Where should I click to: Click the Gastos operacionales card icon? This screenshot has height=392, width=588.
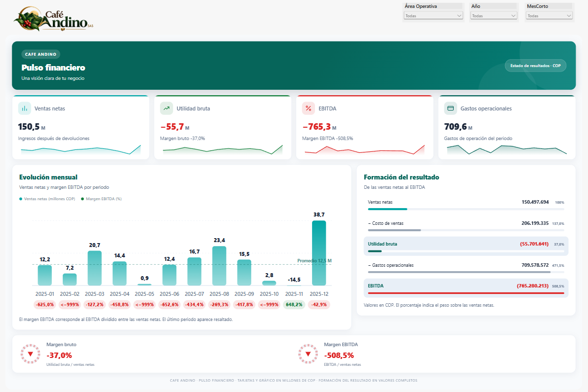tap(450, 108)
